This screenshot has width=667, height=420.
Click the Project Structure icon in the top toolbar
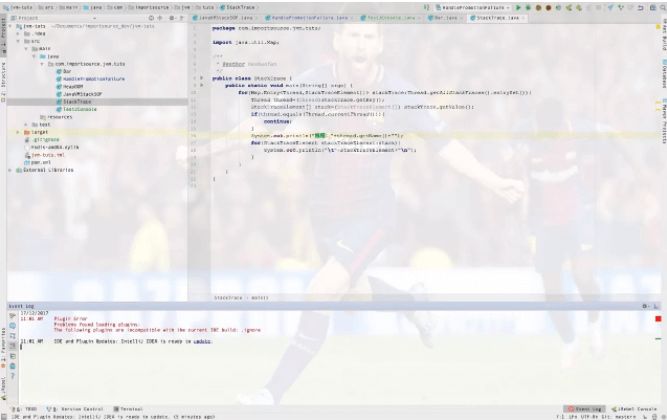pyautogui.click(x=653, y=8)
